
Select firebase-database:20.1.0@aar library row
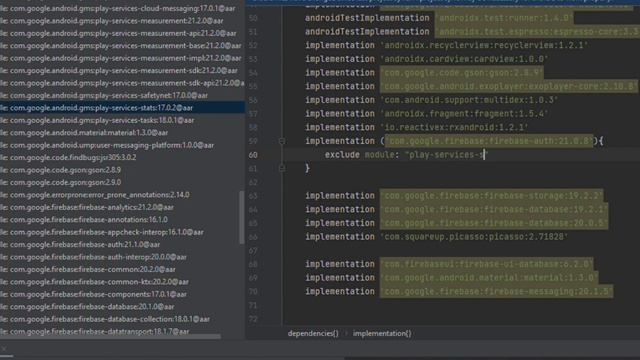pos(122,307)
